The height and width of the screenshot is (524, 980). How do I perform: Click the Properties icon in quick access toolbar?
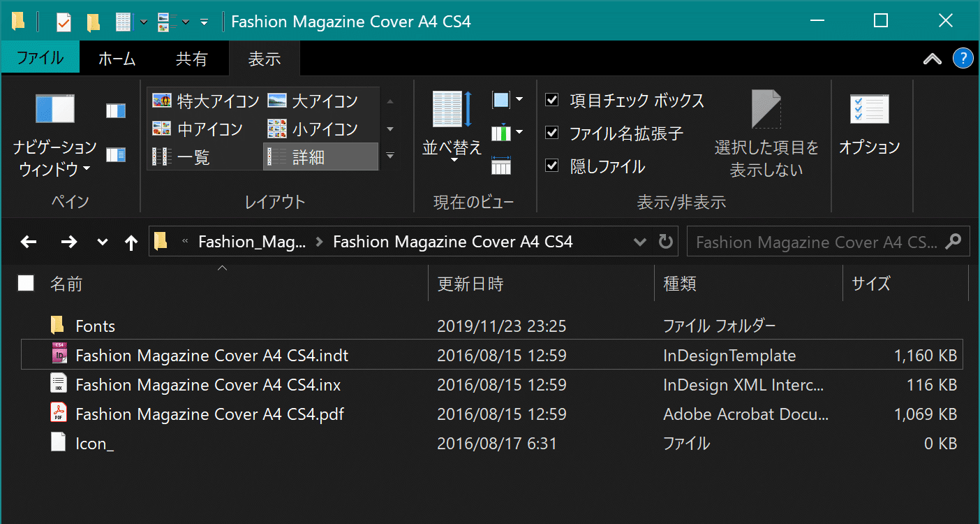click(64, 22)
